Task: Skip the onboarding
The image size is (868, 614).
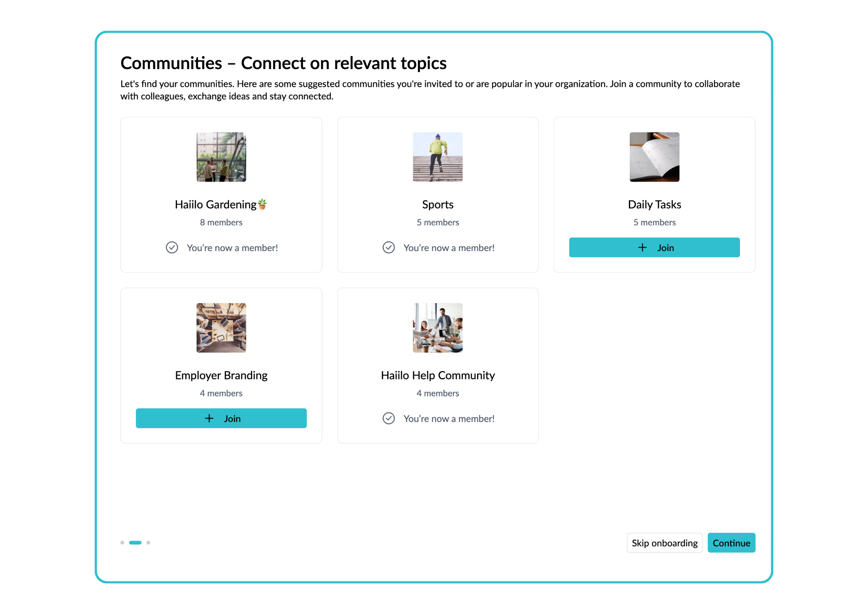Action: [x=664, y=543]
